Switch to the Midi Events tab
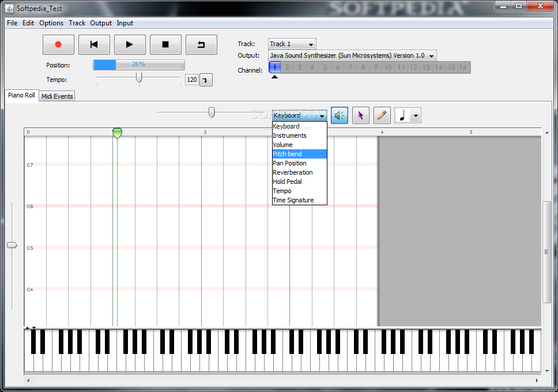 pyautogui.click(x=57, y=96)
